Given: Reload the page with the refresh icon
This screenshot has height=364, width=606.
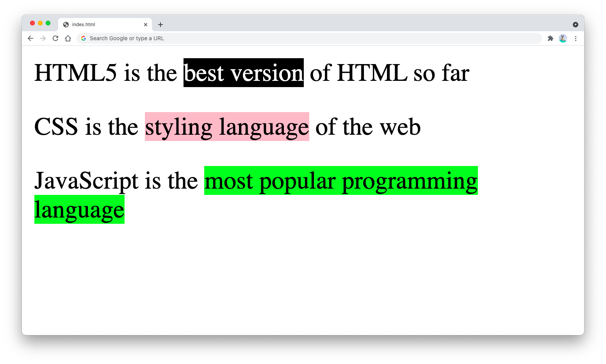Looking at the screenshot, I should [55, 38].
